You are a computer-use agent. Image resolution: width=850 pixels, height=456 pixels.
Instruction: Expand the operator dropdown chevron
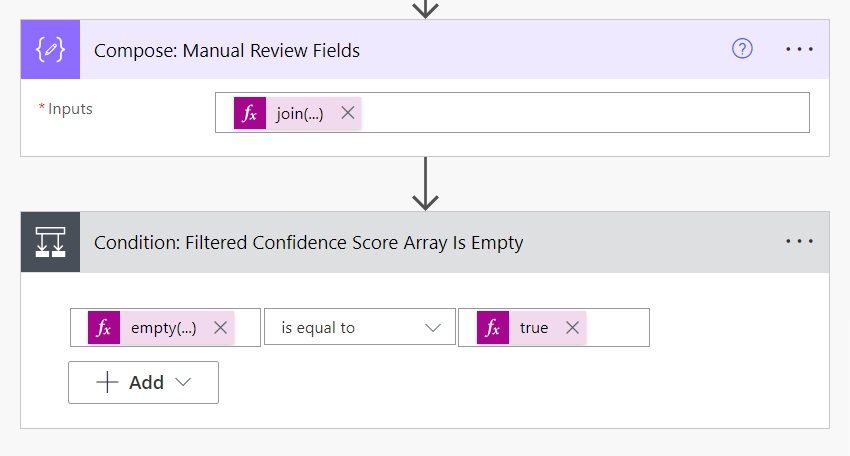click(433, 327)
